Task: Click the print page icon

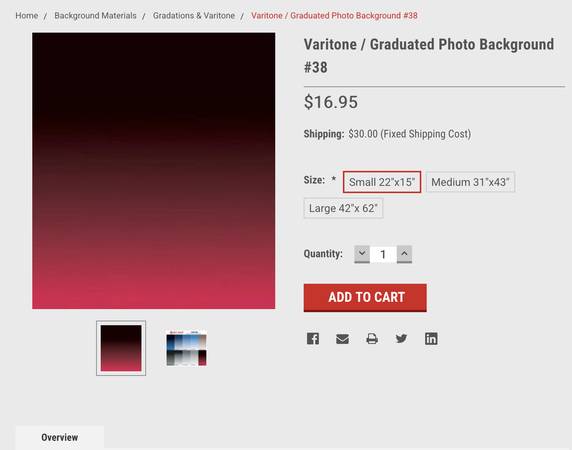Action: [372, 339]
